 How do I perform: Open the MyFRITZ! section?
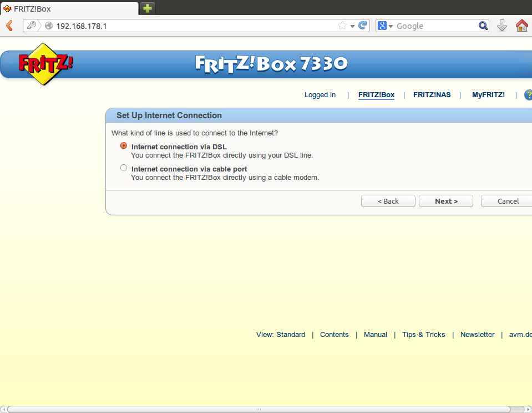click(x=488, y=95)
